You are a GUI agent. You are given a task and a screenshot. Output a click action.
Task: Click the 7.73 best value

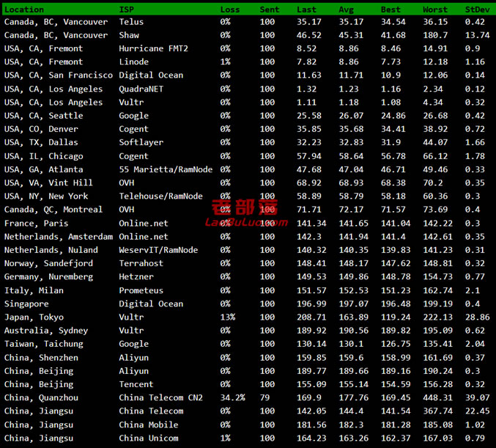point(390,62)
